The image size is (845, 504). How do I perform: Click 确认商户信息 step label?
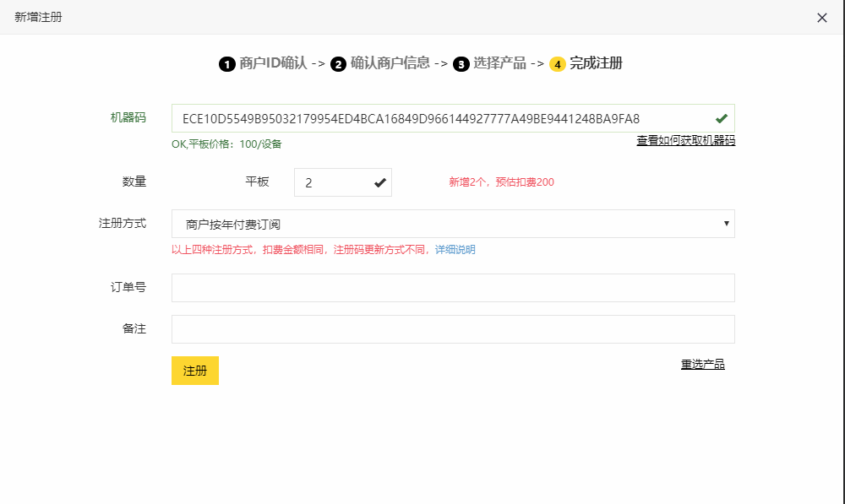point(390,63)
